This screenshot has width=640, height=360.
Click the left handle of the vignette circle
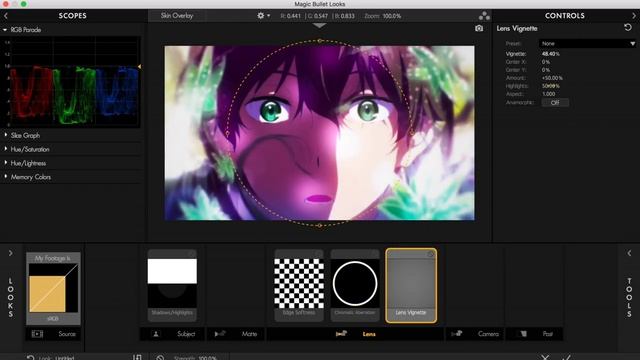click(x=227, y=133)
